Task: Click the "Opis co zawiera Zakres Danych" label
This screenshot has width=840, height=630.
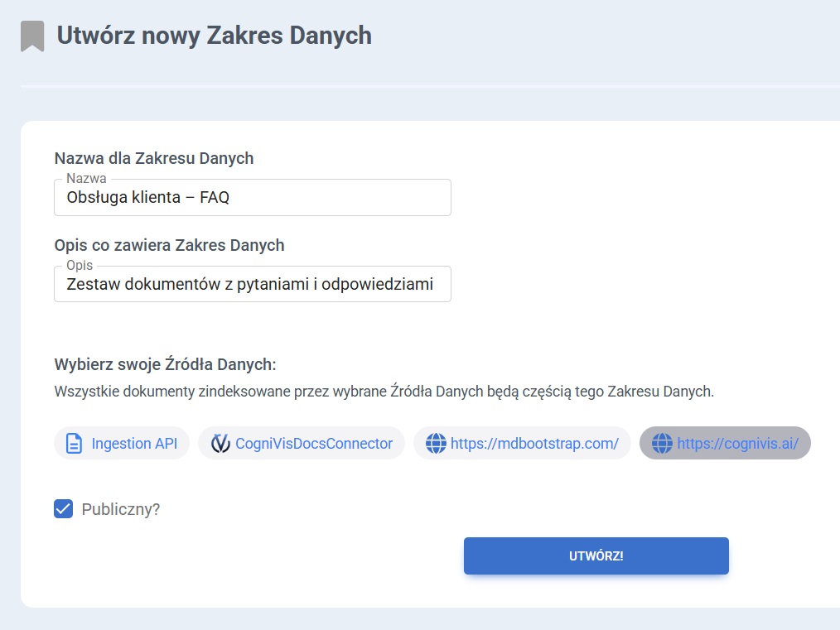Action: point(169,245)
